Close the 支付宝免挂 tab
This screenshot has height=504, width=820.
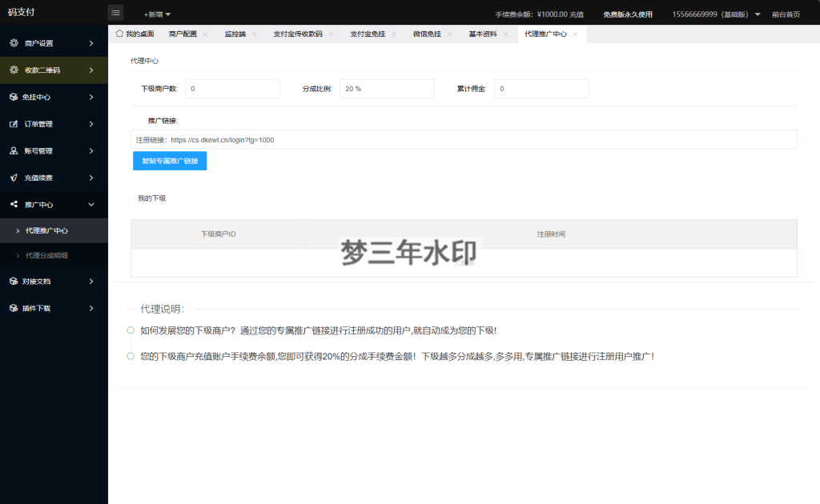coord(394,34)
